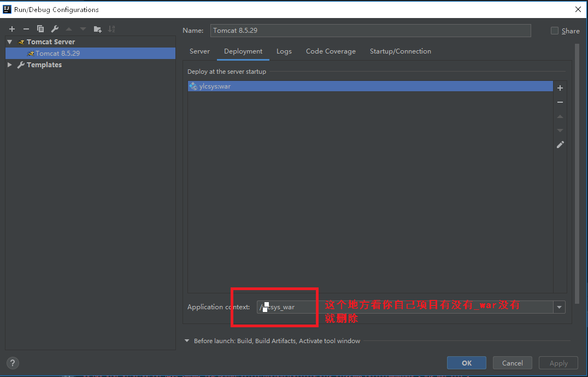The image size is (588, 377).
Task: Move deployment artifact up
Action: 560,116
